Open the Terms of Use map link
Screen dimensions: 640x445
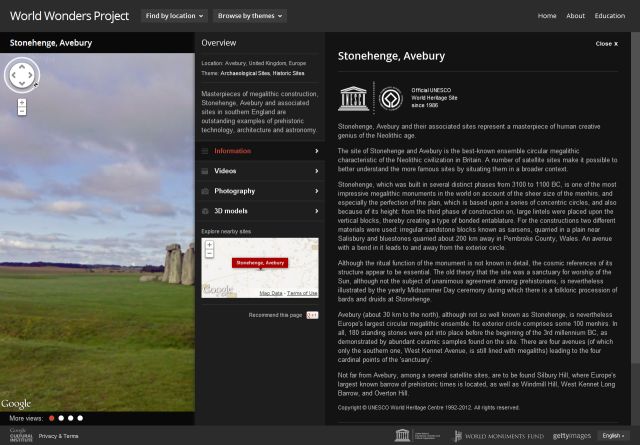point(302,293)
